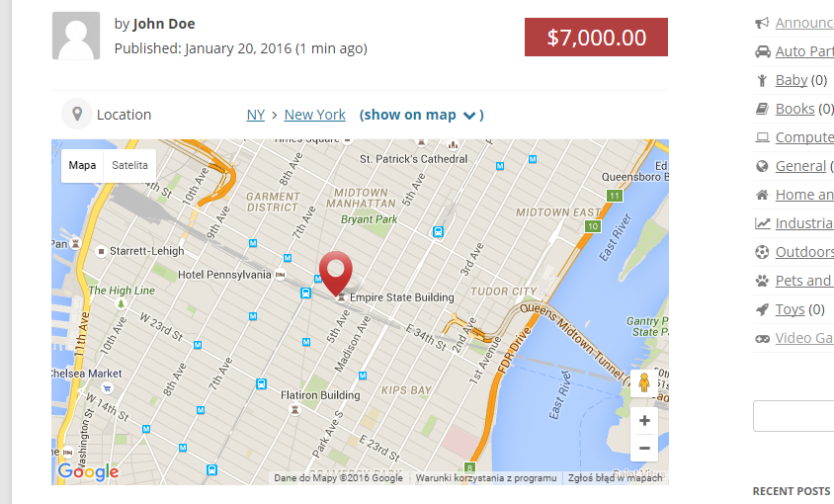Open the Toys category link
Image resolution: width=834 pixels, height=504 pixels.
click(x=790, y=309)
